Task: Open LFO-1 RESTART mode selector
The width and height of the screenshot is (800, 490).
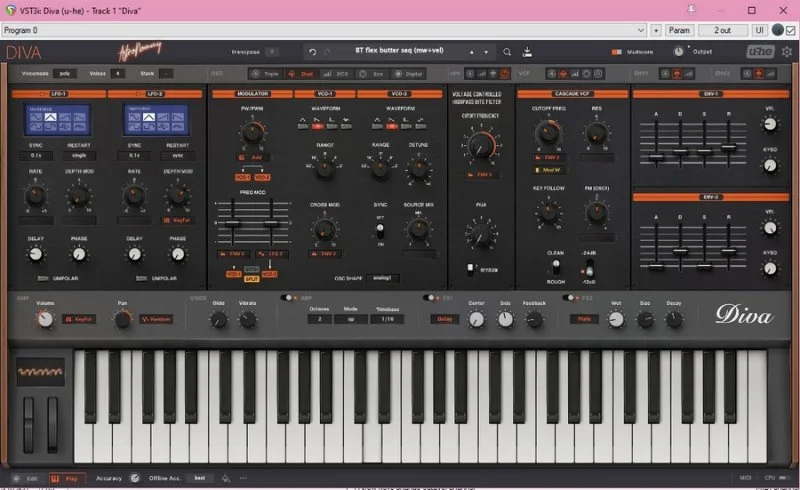Action: coord(79,155)
